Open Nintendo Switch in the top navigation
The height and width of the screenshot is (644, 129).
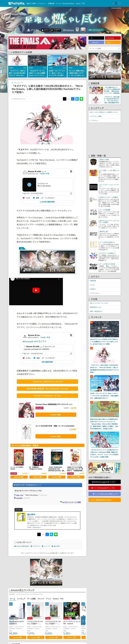coord(68,4)
